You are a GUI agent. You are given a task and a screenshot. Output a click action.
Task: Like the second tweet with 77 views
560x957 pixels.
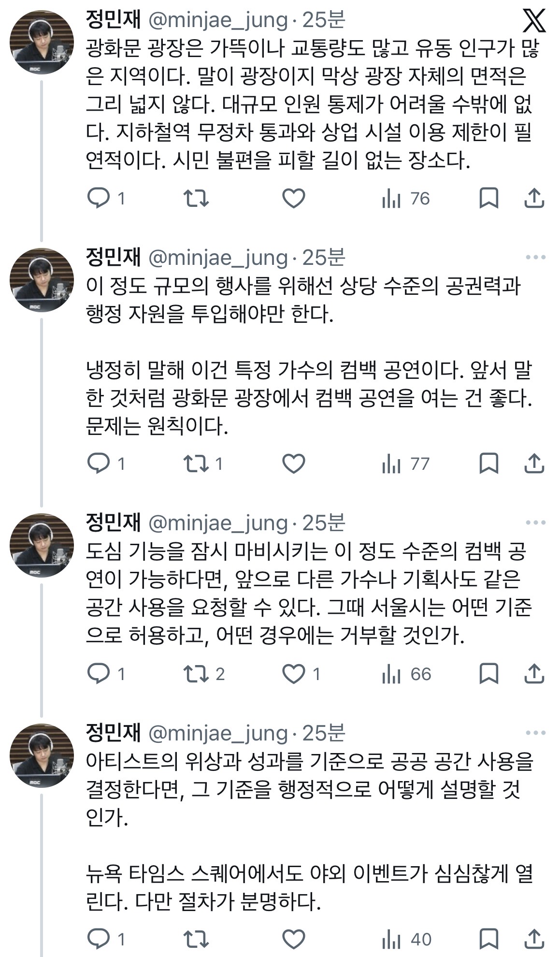[293, 464]
